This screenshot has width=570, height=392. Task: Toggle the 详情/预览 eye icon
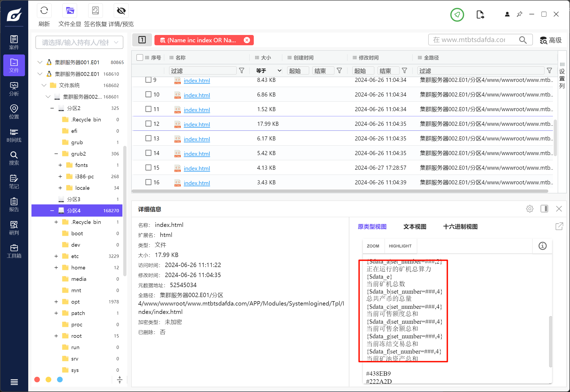click(x=121, y=11)
